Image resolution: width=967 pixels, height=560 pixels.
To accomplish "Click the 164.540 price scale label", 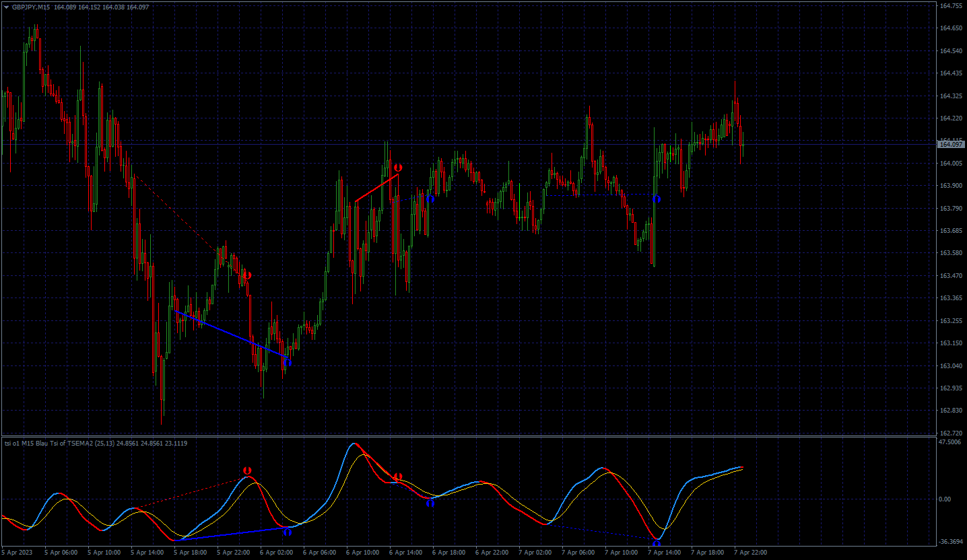I will [x=950, y=50].
